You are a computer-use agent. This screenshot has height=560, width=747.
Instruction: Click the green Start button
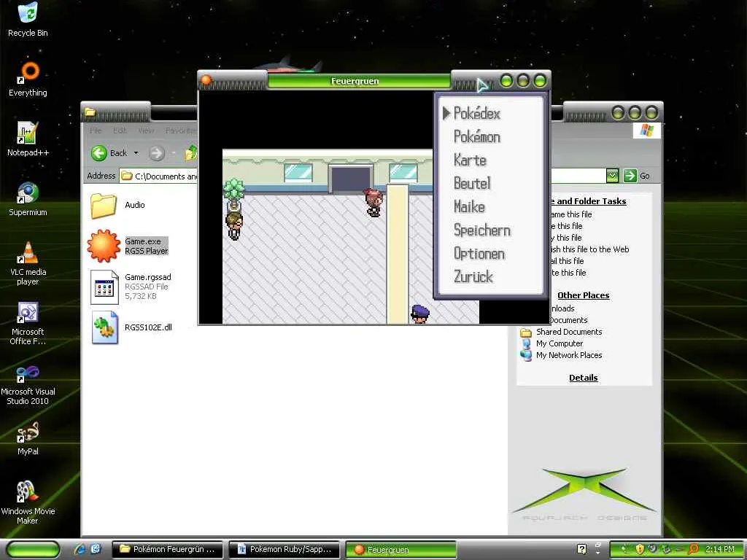coord(33,549)
